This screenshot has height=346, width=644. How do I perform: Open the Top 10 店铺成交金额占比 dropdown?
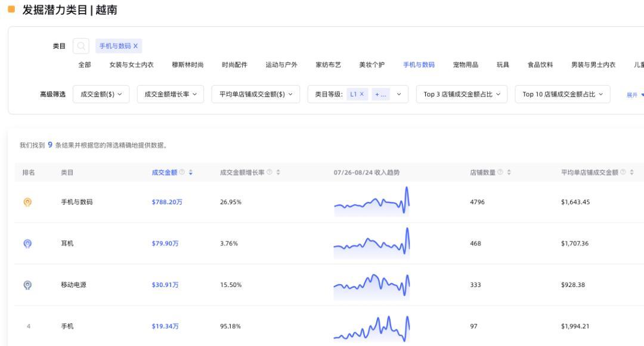[x=563, y=94]
